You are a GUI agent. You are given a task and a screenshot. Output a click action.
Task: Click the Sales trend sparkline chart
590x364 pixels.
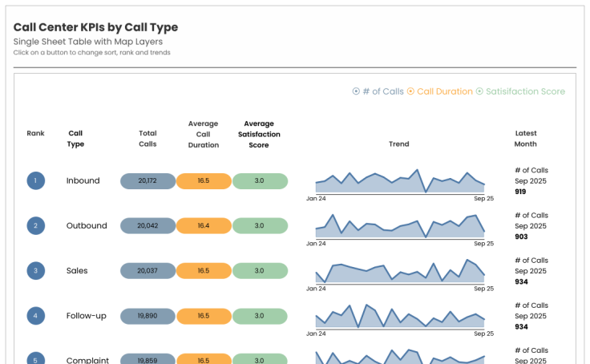[x=399, y=273]
